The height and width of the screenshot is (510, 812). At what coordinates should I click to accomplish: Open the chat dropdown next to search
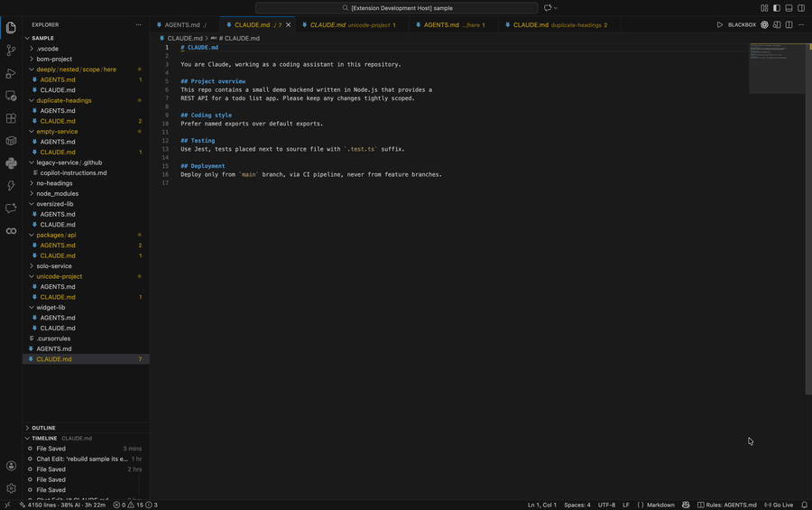point(550,8)
